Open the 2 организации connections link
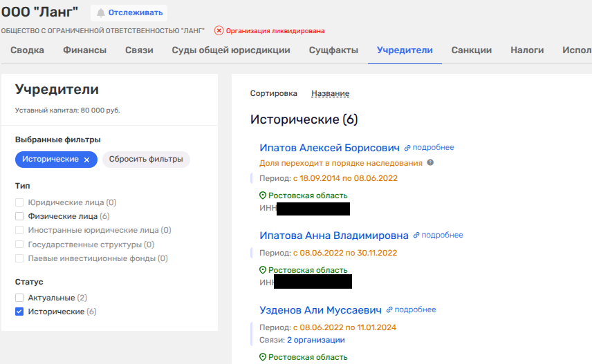This screenshot has width=592, height=364. coord(315,340)
